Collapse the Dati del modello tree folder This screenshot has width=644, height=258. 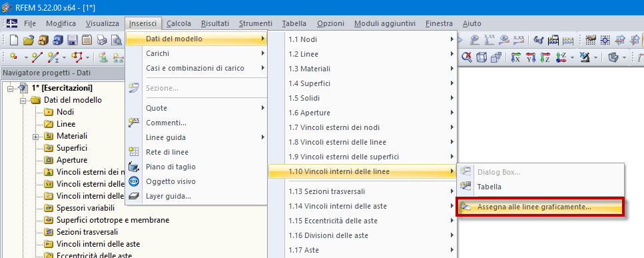coord(23,100)
